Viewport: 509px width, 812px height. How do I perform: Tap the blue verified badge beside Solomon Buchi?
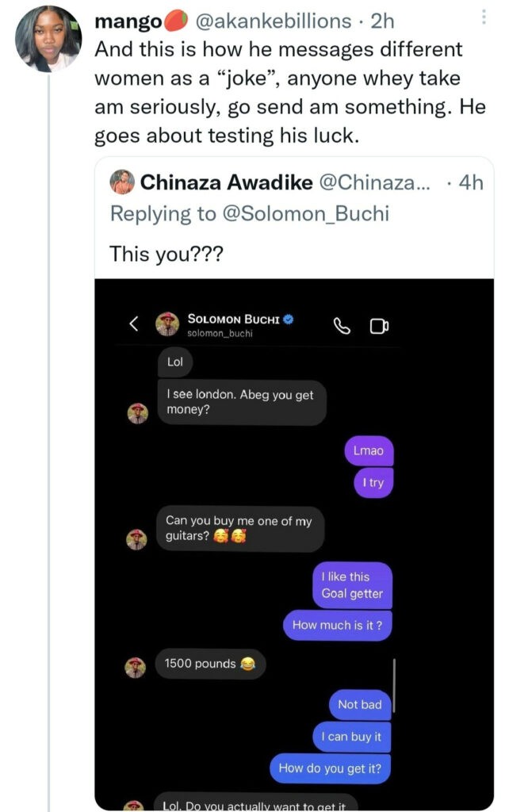point(289,319)
